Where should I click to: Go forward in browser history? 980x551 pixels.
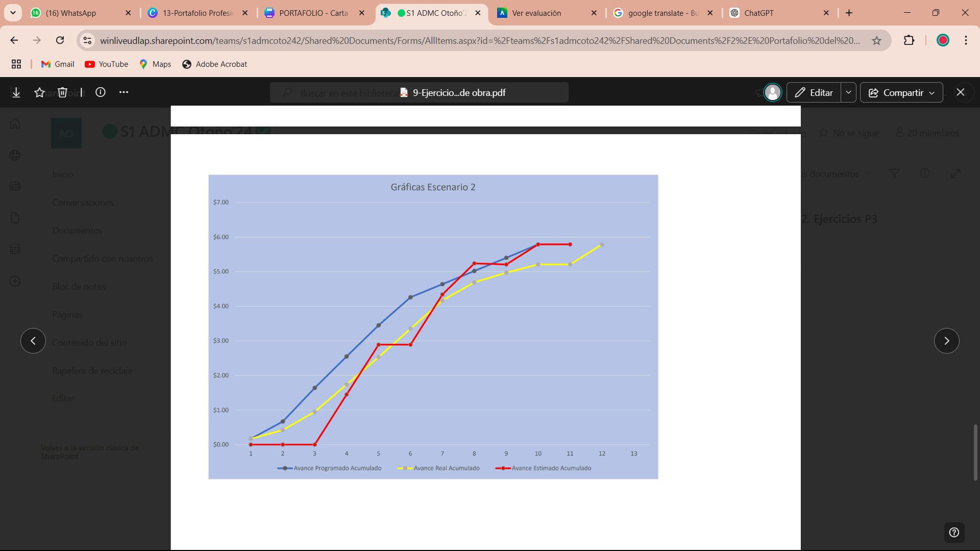[37, 40]
